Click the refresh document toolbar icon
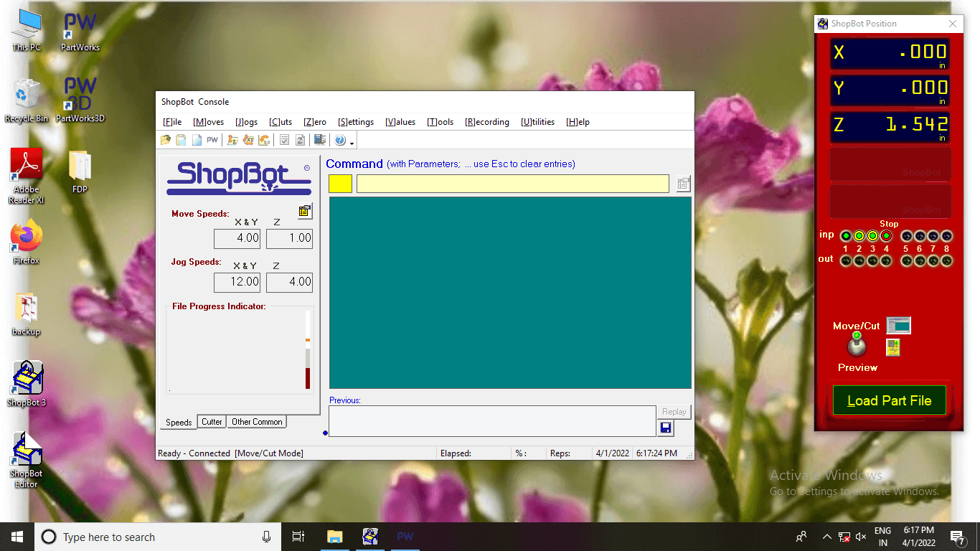The image size is (980, 551). click(301, 140)
